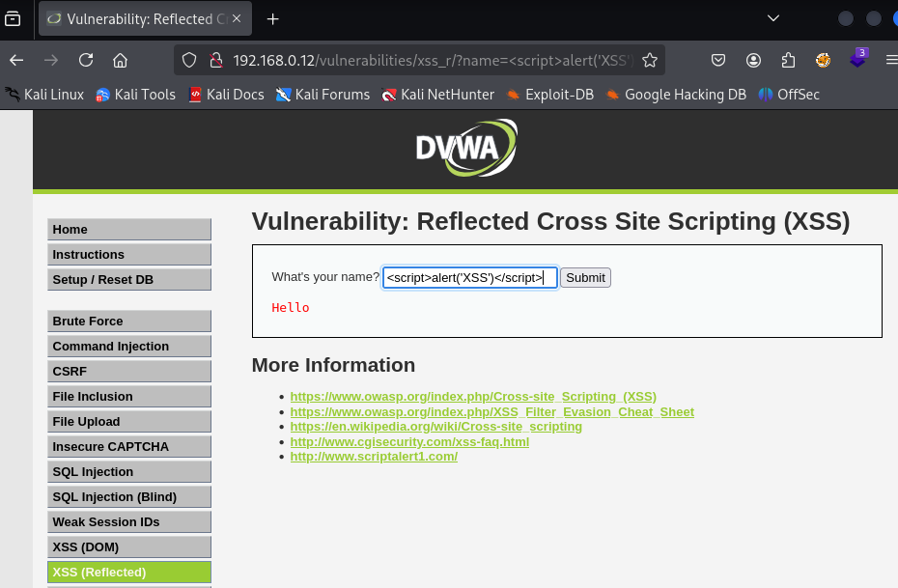Open the Google Hacking DB bookmark

pos(676,95)
